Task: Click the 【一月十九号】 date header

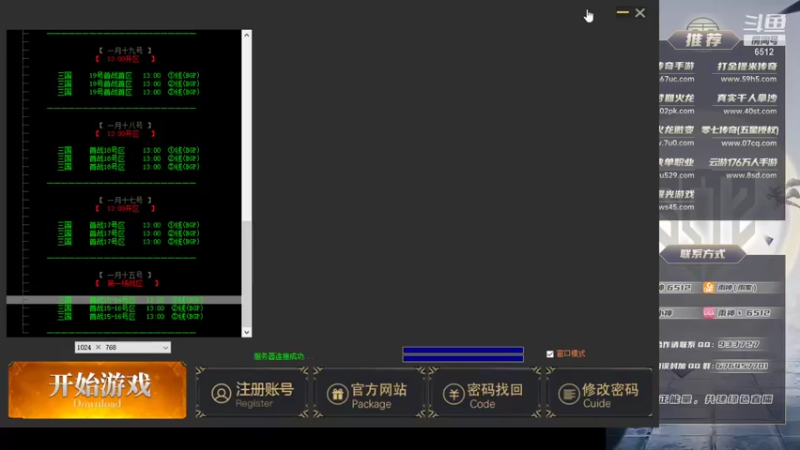Action: click(x=125, y=51)
